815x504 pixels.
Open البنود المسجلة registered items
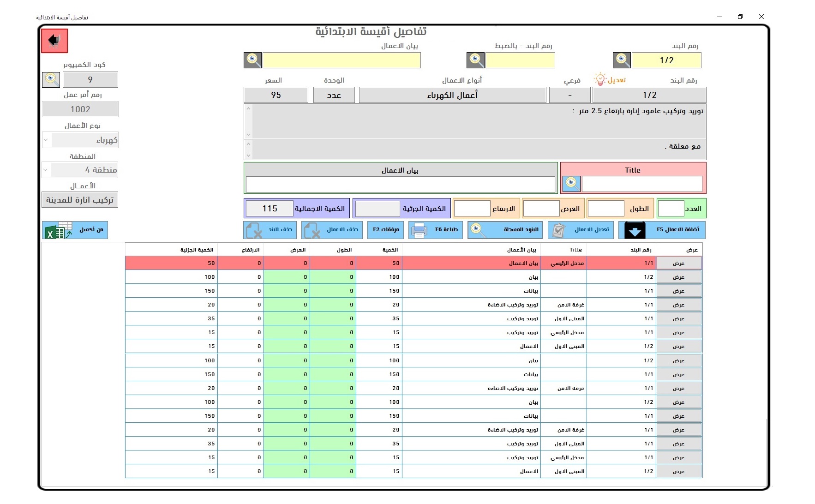pyautogui.click(x=505, y=230)
